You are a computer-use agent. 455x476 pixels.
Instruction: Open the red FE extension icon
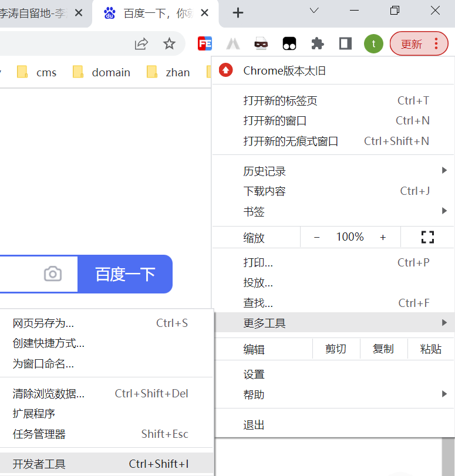205,43
